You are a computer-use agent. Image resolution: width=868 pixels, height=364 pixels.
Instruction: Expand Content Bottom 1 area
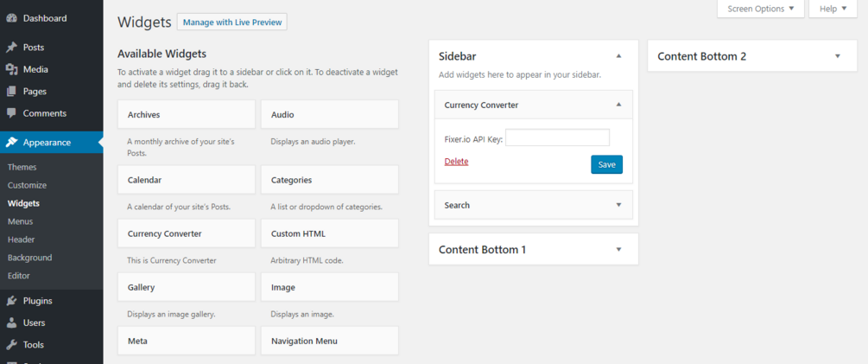[x=618, y=249]
